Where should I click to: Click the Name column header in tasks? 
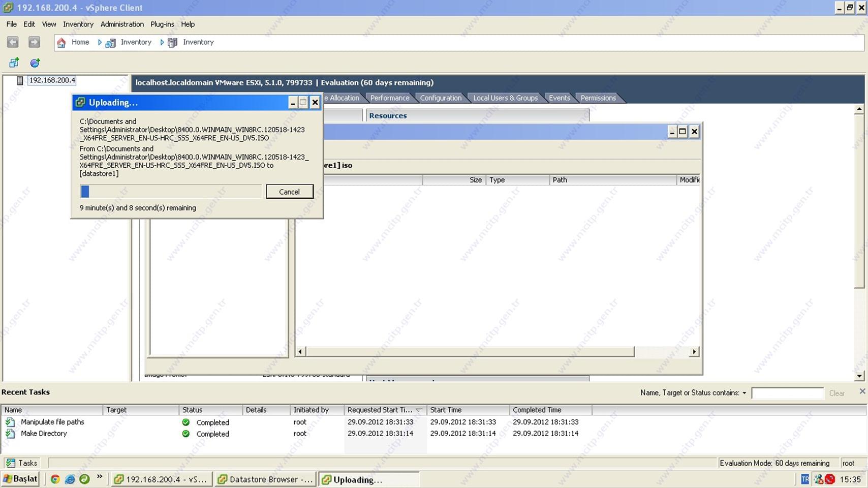52,410
